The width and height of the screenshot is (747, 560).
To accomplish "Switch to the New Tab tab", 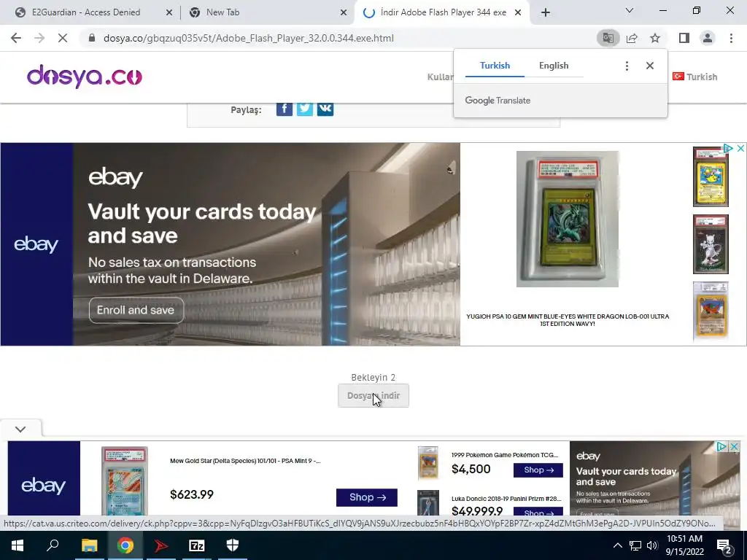I will pyautogui.click(x=223, y=12).
